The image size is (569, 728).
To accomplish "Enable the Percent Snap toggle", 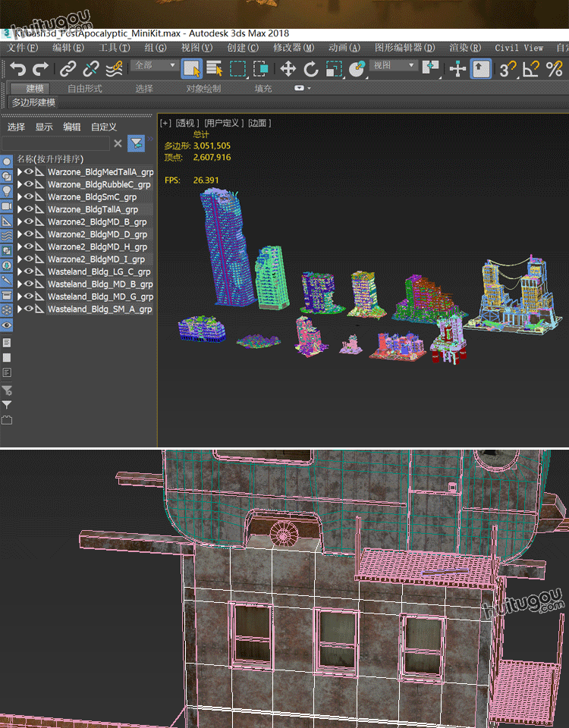I will tap(555, 69).
